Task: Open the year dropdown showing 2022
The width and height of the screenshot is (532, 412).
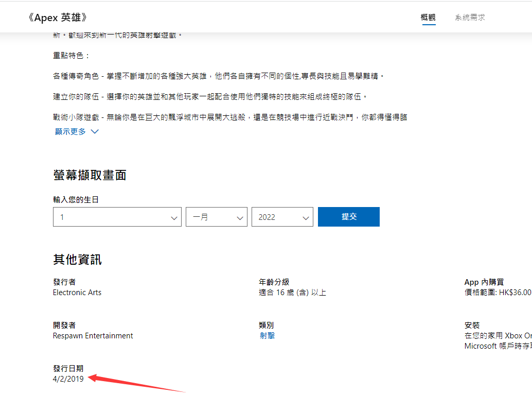Action: point(282,217)
